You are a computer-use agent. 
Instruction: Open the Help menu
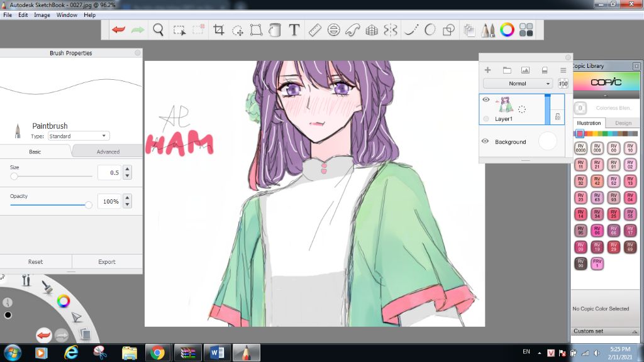(89, 15)
